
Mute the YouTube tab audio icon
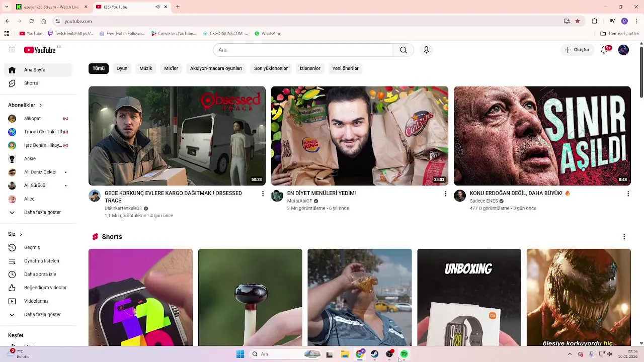157,7
